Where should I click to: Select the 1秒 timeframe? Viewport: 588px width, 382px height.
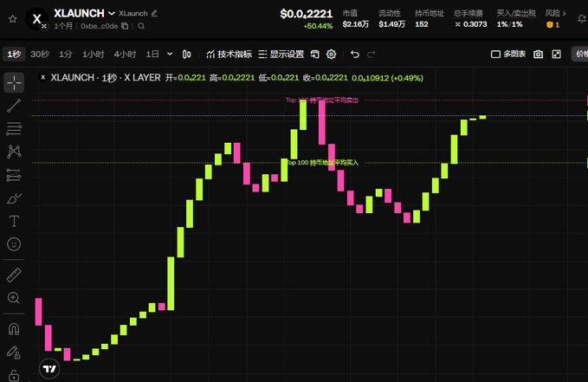point(14,54)
